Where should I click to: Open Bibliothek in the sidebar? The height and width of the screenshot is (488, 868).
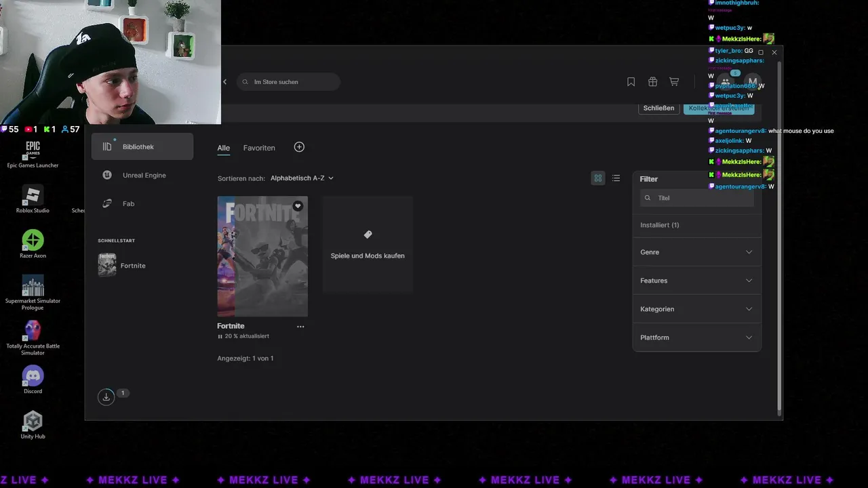pos(142,146)
